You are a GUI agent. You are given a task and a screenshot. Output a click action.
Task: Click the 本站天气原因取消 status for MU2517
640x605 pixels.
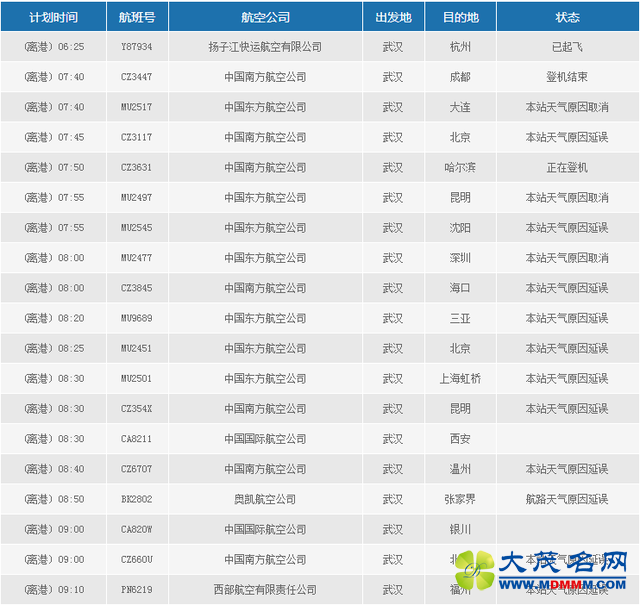567,107
